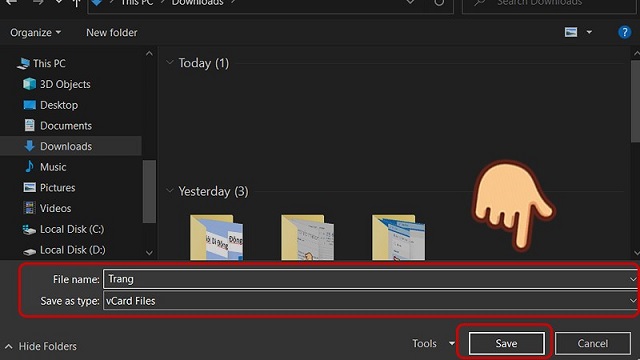The image size is (640, 360).
Task: Expand address bar previous locations chevron
Action: tap(410, 2)
